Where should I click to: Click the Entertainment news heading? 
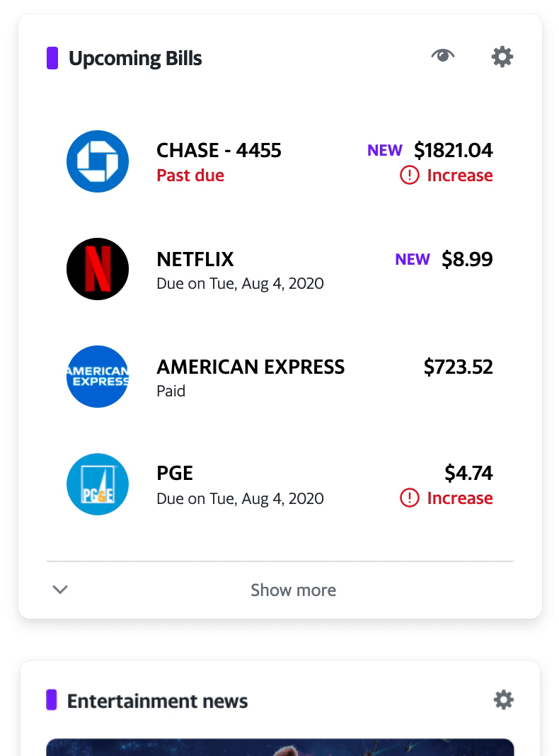[157, 701]
